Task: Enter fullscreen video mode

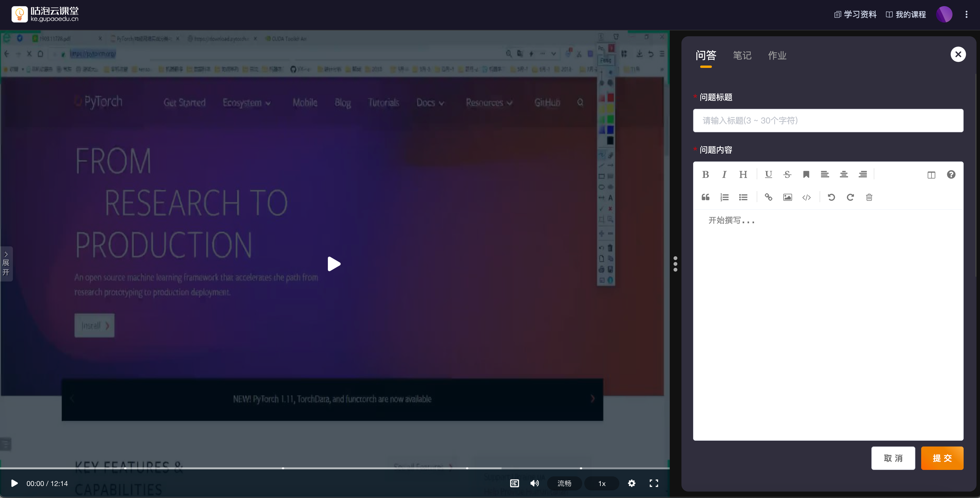Action: point(654,483)
